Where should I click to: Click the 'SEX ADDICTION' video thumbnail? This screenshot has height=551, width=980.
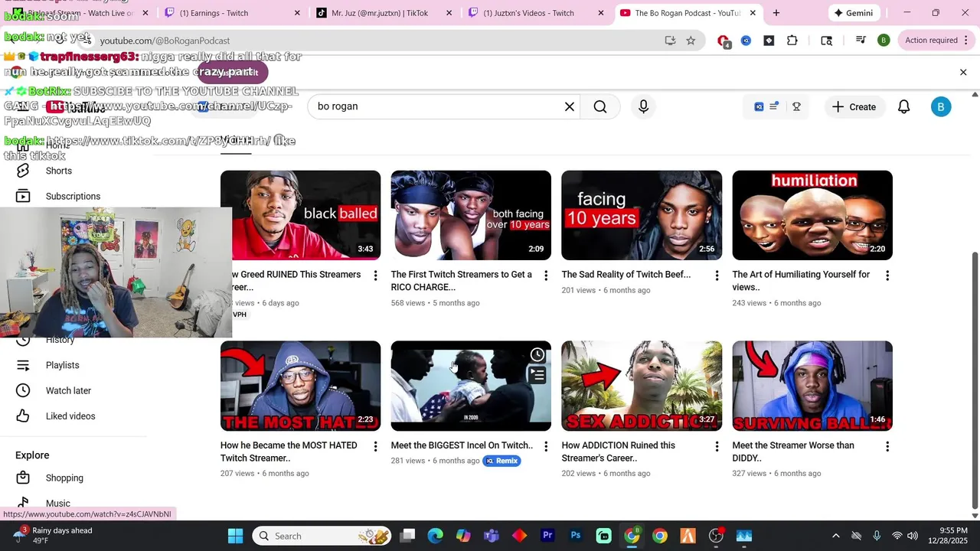coord(642,386)
